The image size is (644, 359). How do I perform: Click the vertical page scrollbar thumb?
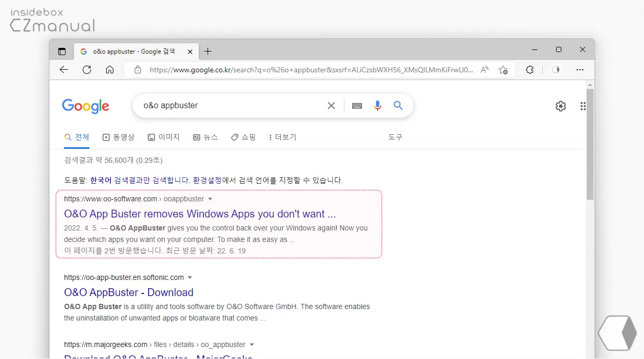pos(590,144)
